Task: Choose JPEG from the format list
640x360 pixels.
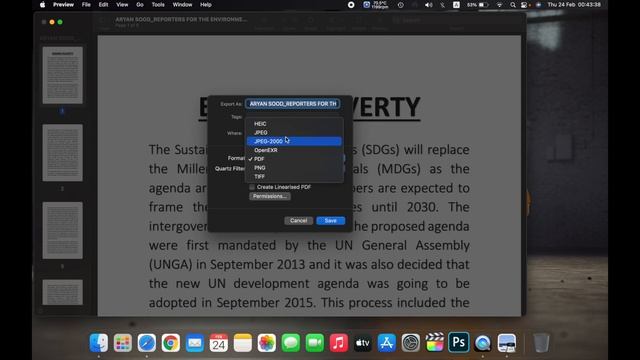Action: tap(294, 132)
